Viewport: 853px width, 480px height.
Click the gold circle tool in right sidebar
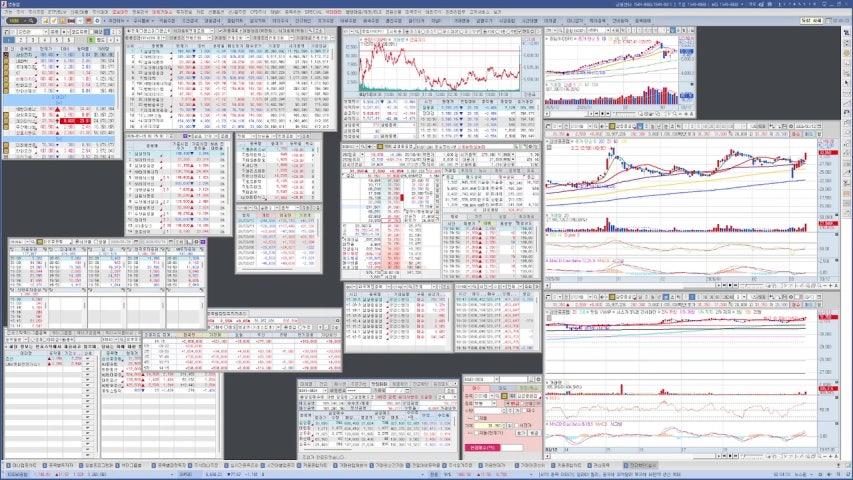click(x=846, y=52)
